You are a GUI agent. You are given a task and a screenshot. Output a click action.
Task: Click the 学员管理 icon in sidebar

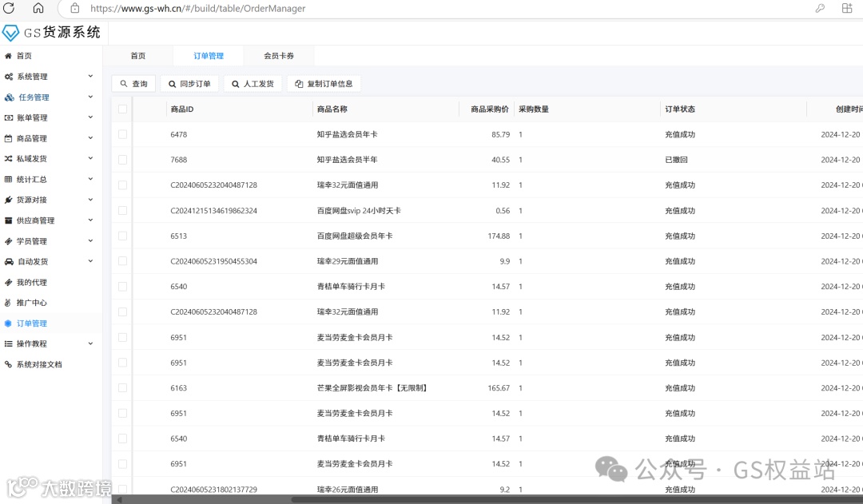[8, 241]
